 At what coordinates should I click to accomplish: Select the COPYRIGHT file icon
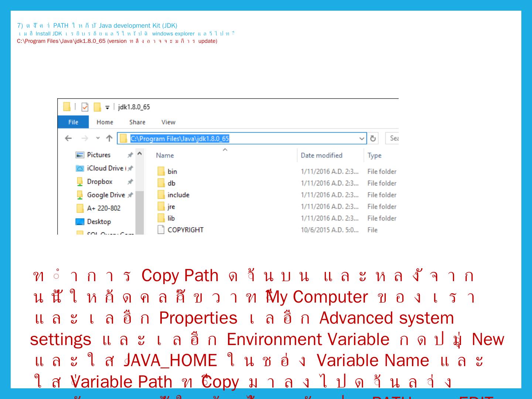coord(161,230)
